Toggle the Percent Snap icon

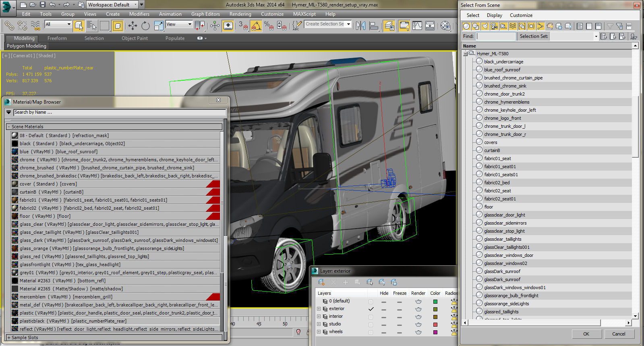pos(269,26)
